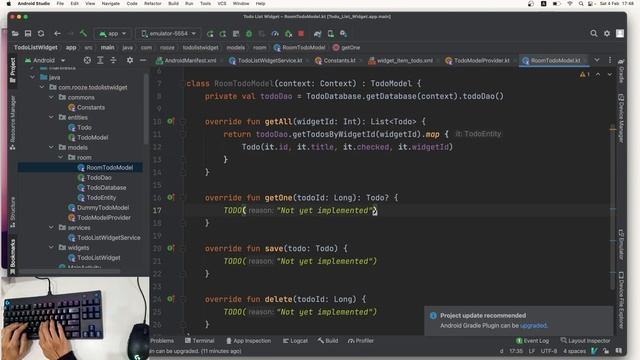Screen dimensions: 640x360
Task: Click the Expand All icon in Project panel
Action: (100, 60)
